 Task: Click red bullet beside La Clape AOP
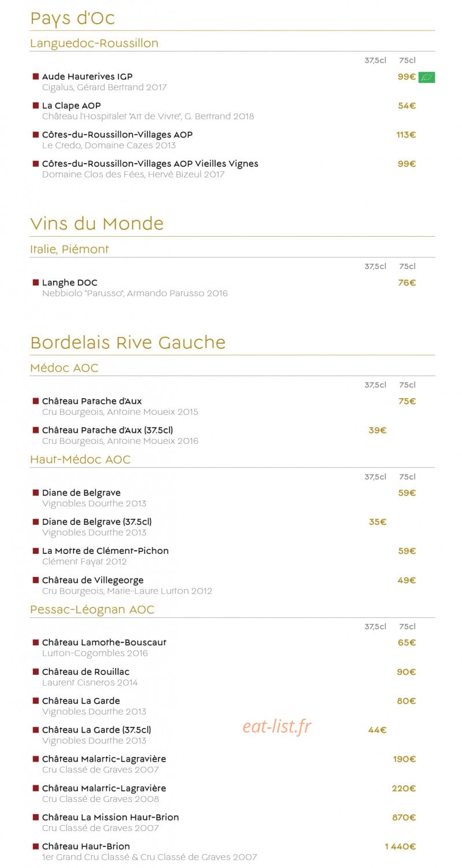[35, 105]
